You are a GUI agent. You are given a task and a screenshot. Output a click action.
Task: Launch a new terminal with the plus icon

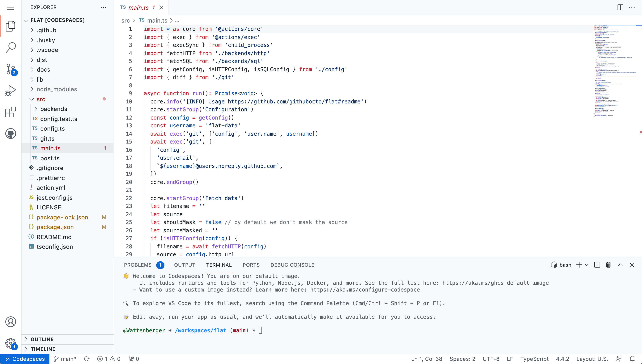(579, 265)
